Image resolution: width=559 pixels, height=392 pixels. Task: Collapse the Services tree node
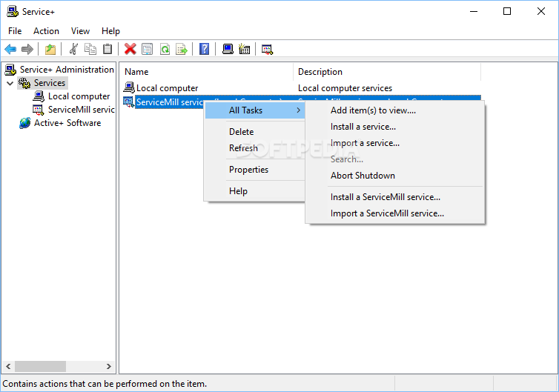pyautogui.click(x=10, y=84)
